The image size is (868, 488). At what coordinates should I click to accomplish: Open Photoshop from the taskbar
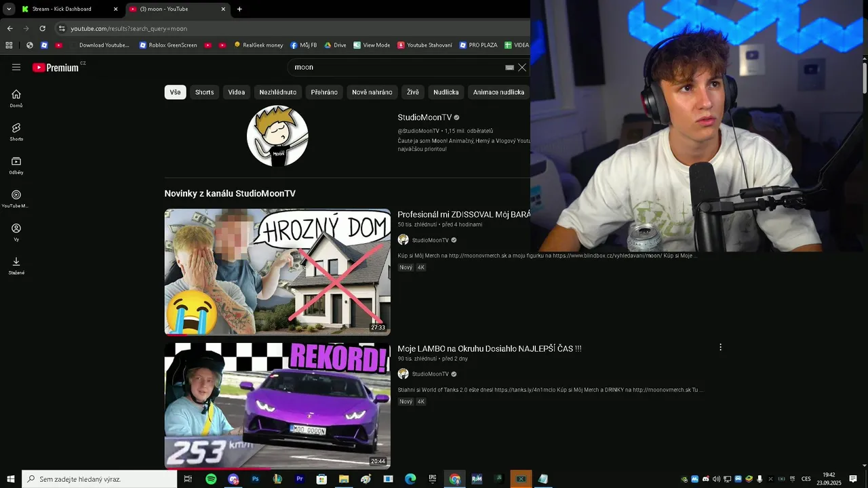point(256,479)
